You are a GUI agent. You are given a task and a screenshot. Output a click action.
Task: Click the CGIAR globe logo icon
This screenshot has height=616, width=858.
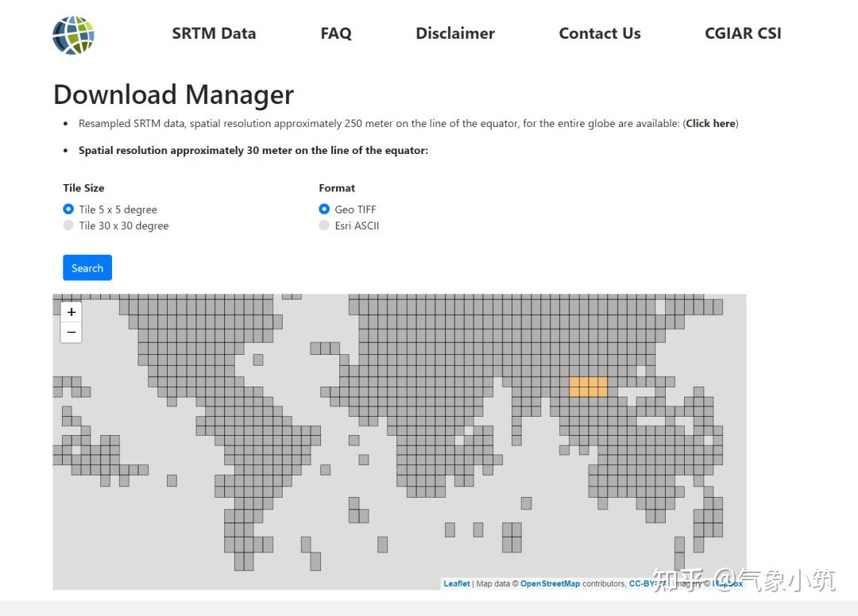pos(73,35)
